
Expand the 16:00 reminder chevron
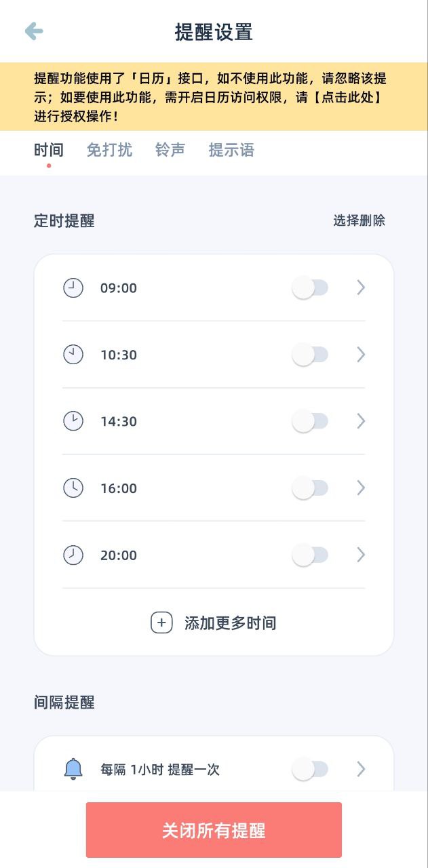click(x=361, y=488)
